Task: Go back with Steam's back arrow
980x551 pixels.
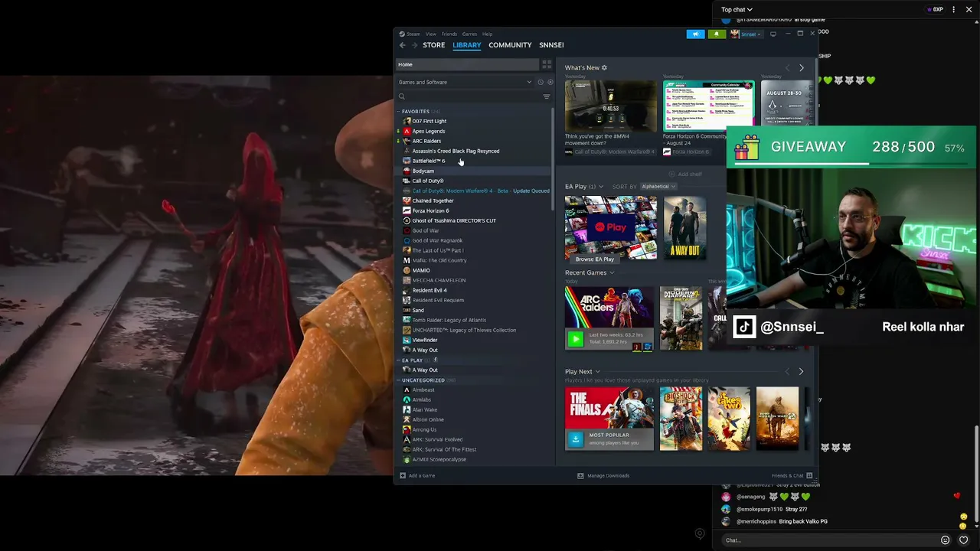Action: (x=403, y=45)
